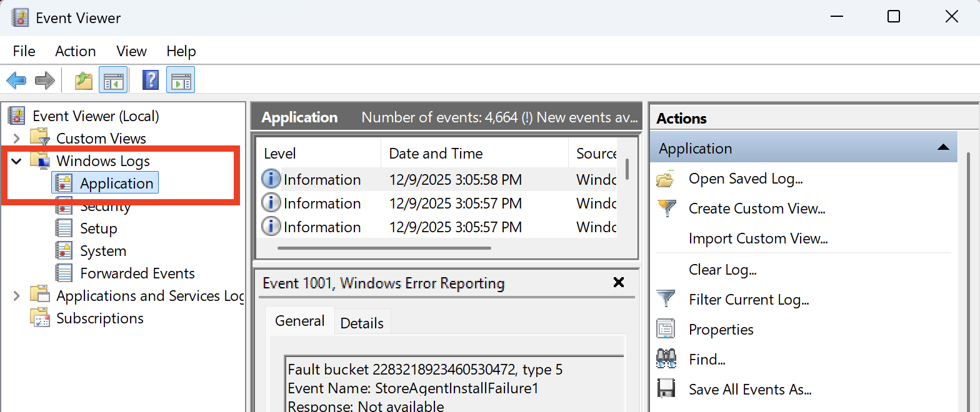
Task: Expand the Custom Views tree node
Action: pyautogui.click(x=17, y=139)
